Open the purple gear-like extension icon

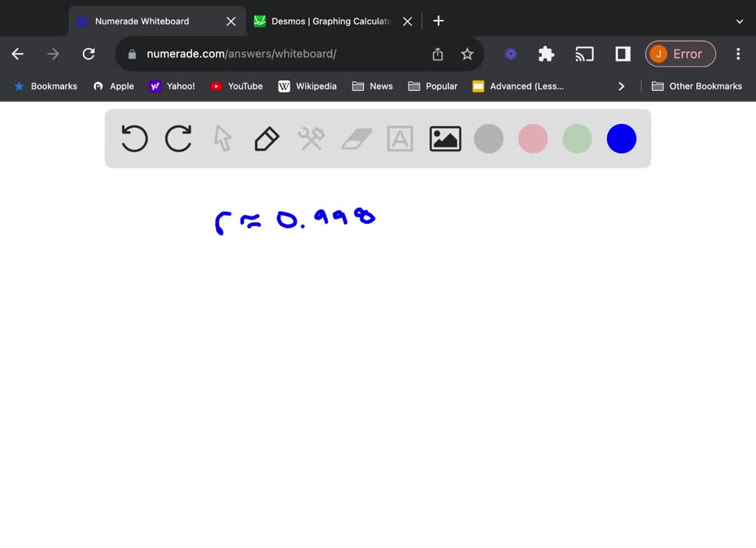[x=511, y=54]
